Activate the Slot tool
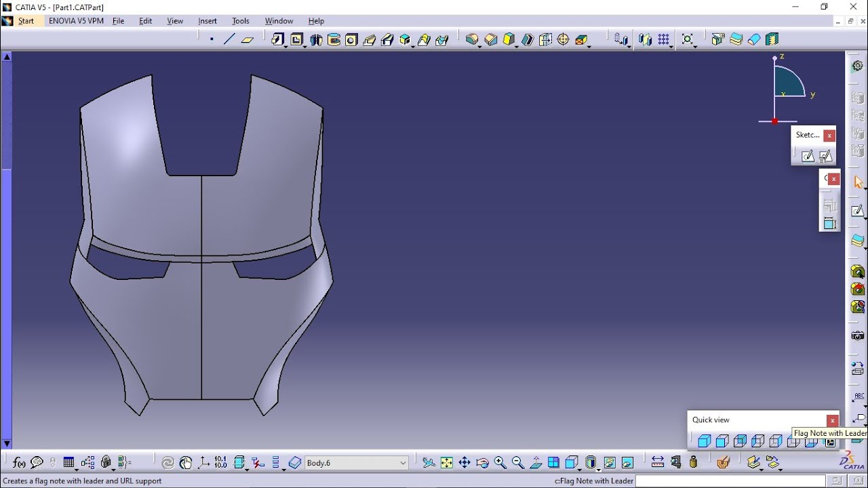 (387, 40)
